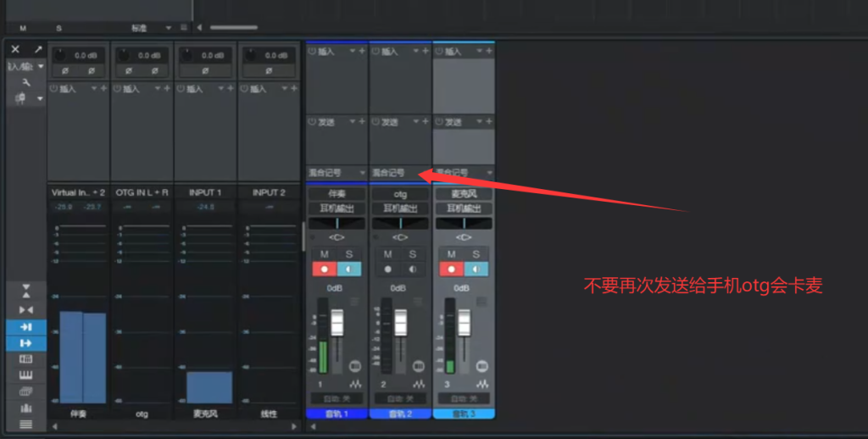Add insert effect to track 1
868x439 pixels.
coord(362,51)
